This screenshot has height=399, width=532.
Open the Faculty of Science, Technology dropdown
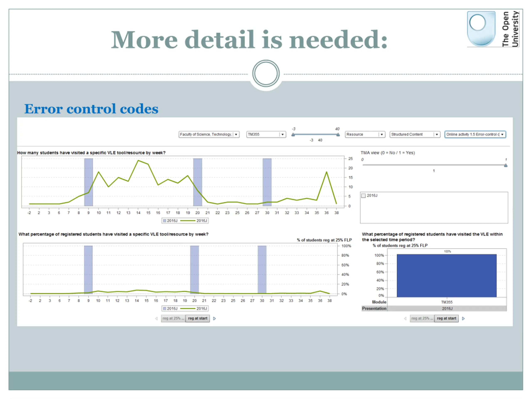point(209,134)
